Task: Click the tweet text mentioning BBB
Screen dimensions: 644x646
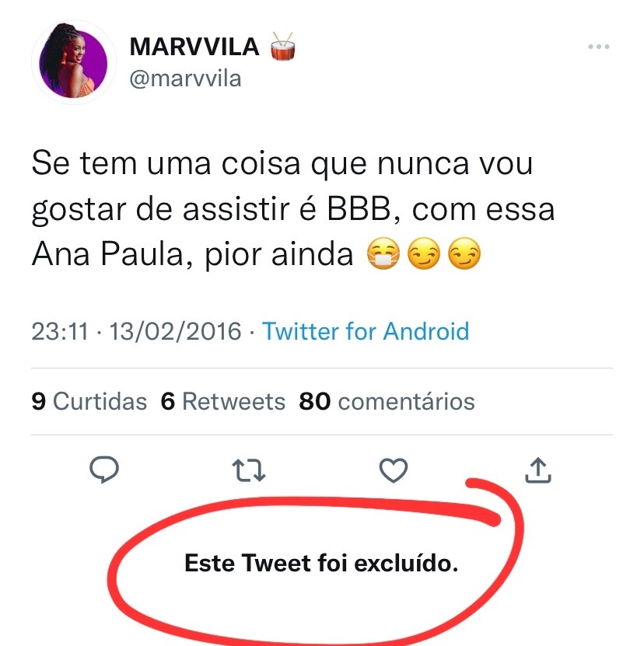Action: tap(292, 209)
